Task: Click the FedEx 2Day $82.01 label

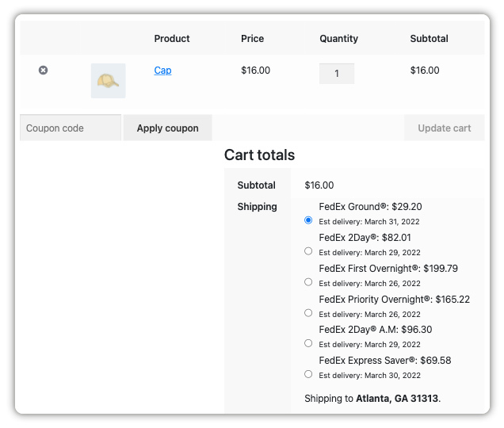Action: click(365, 237)
